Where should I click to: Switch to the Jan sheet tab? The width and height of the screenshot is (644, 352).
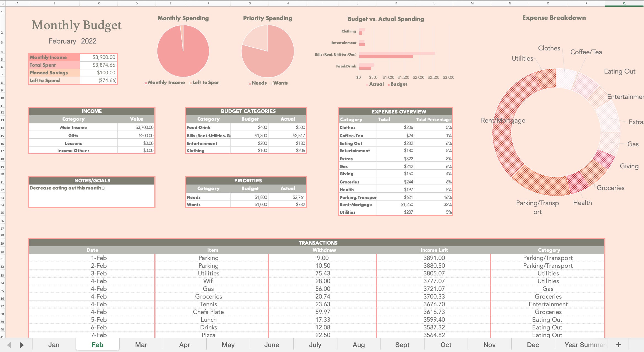pyautogui.click(x=54, y=345)
